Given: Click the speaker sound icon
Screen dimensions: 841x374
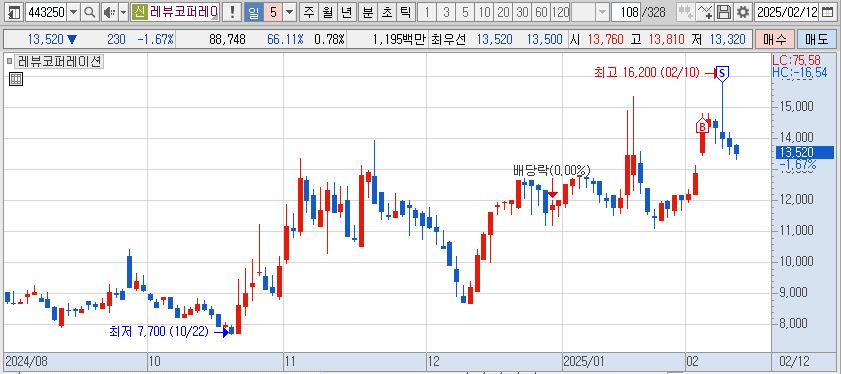Looking at the screenshot, I should pos(109,12).
